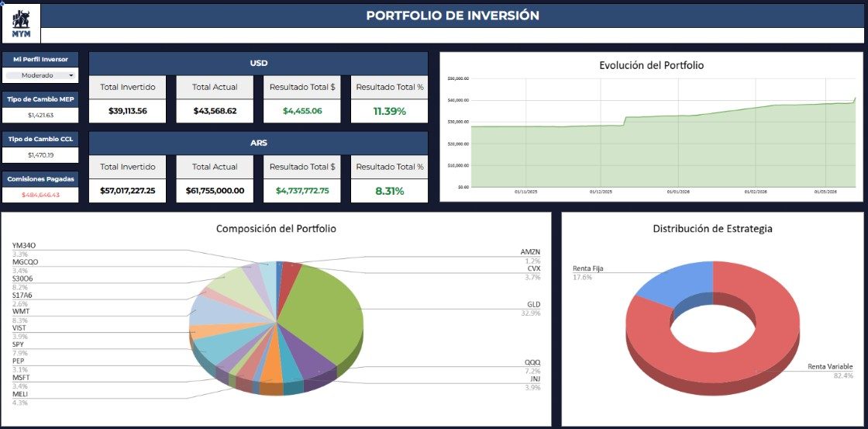Screen dimensions: 868x429
Task: Click the MYM bull logo
Action: point(21,23)
